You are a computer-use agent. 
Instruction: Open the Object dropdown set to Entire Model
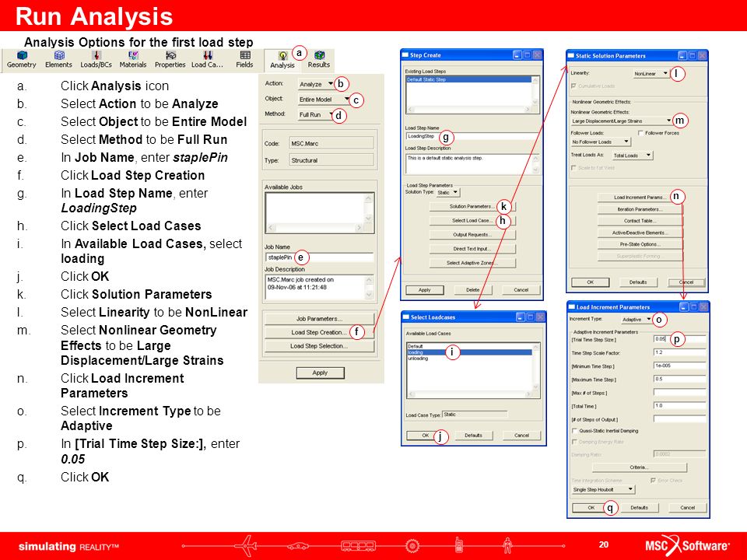[324, 99]
